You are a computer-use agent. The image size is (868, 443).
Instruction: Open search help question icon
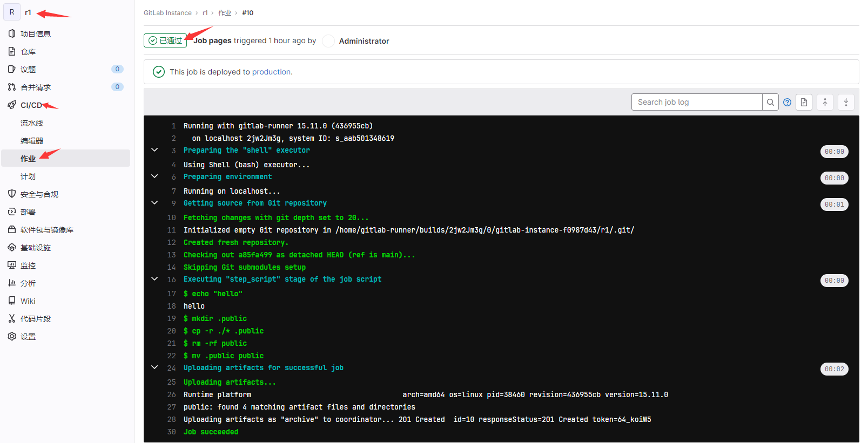(x=787, y=102)
